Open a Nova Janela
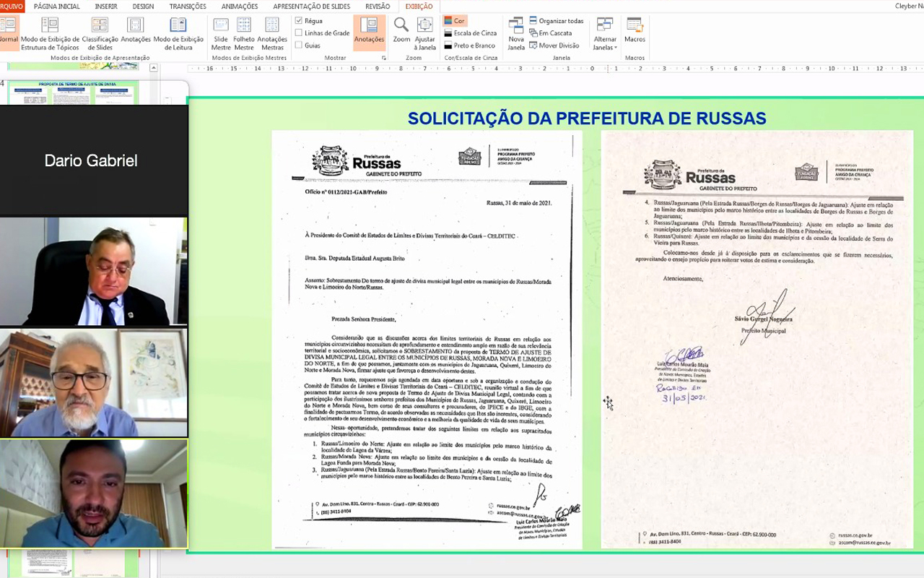Screen dimensions: 924x578 516,33
